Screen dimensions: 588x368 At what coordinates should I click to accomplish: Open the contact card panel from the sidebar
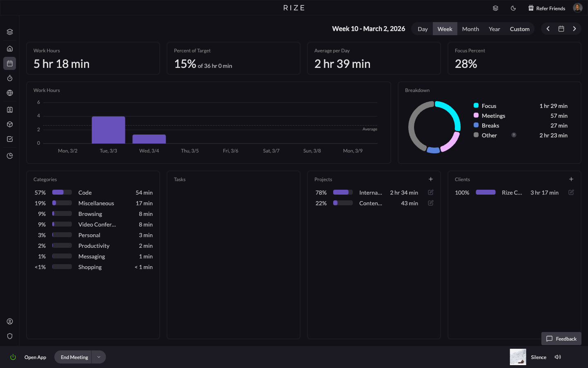(x=9, y=110)
